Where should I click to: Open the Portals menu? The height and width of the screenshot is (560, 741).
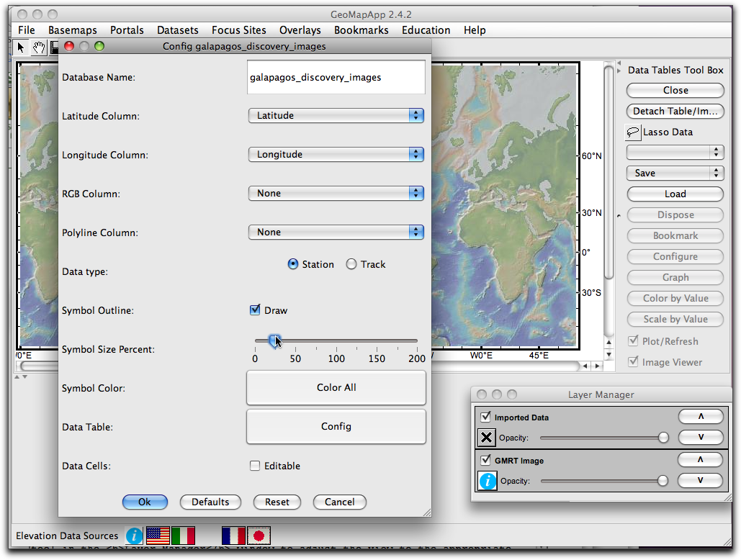click(127, 30)
